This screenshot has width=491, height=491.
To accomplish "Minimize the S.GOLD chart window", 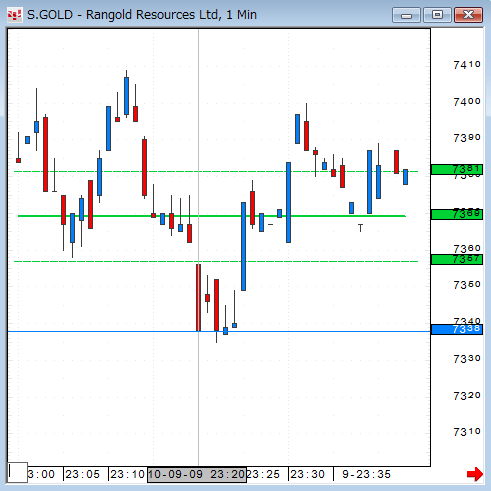I will [x=406, y=15].
